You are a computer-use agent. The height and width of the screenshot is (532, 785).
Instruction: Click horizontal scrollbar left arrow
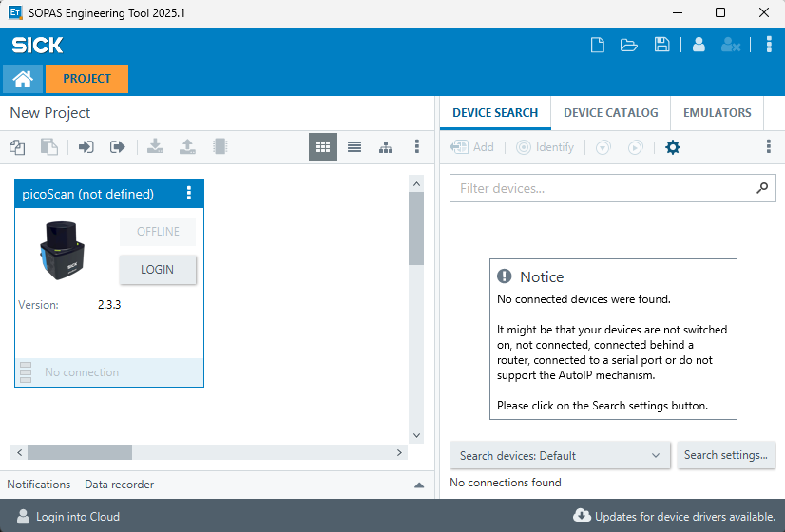point(20,452)
